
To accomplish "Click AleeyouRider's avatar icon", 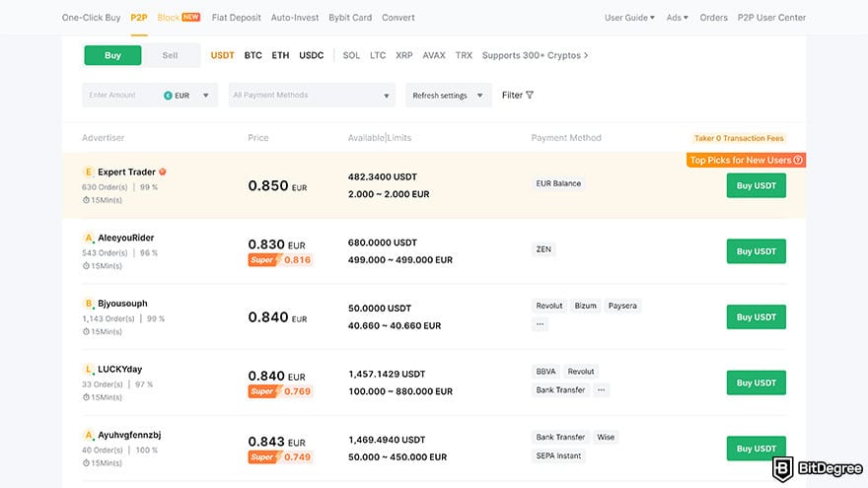I will tap(88, 238).
